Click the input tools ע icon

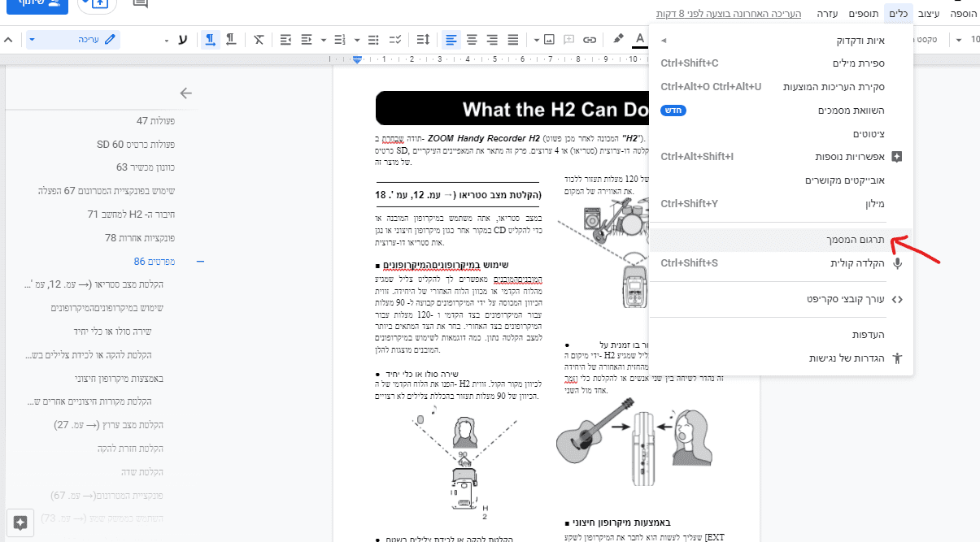tap(182, 39)
